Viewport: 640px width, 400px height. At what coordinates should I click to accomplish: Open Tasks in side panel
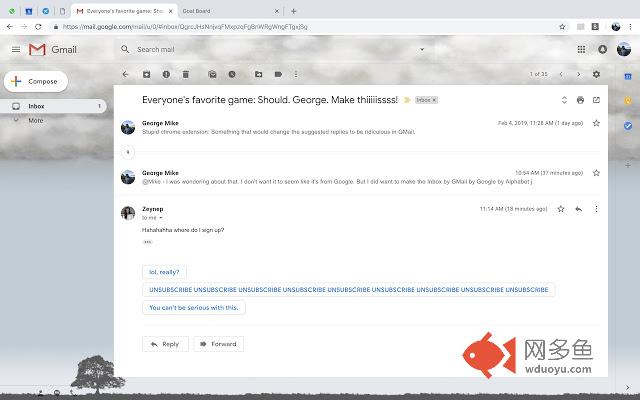click(x=628, y=126)
